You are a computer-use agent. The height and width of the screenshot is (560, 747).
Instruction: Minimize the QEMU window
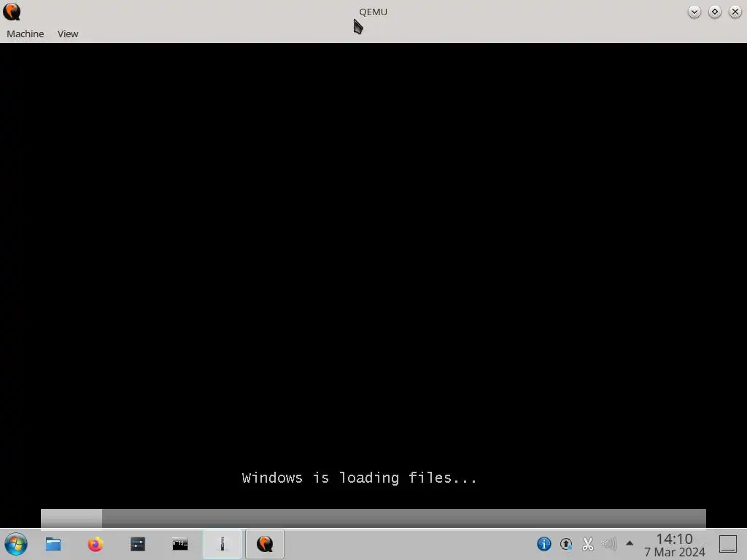(x=694, y=12)
